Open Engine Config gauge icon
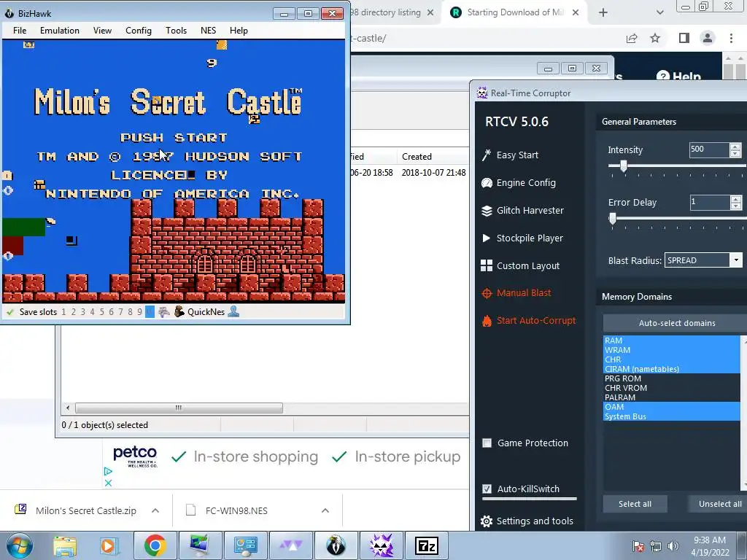747x560 pixels. click(x=487, y=183)
